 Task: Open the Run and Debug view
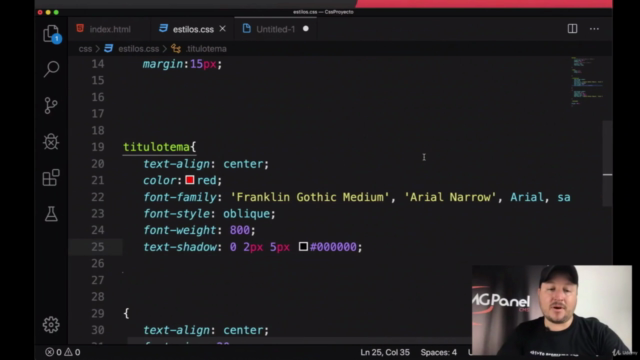click(51, 142)
